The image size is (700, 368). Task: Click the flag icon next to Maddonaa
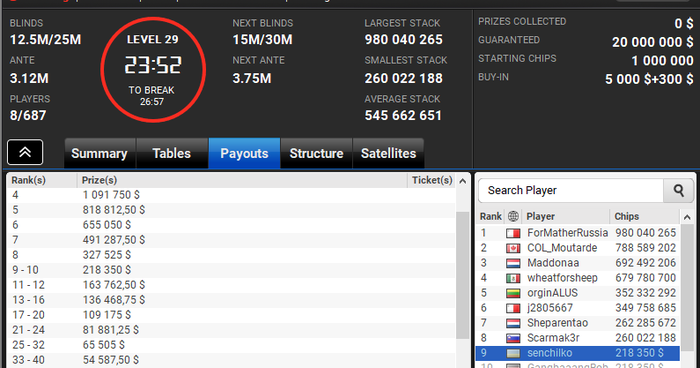point(513,263)
